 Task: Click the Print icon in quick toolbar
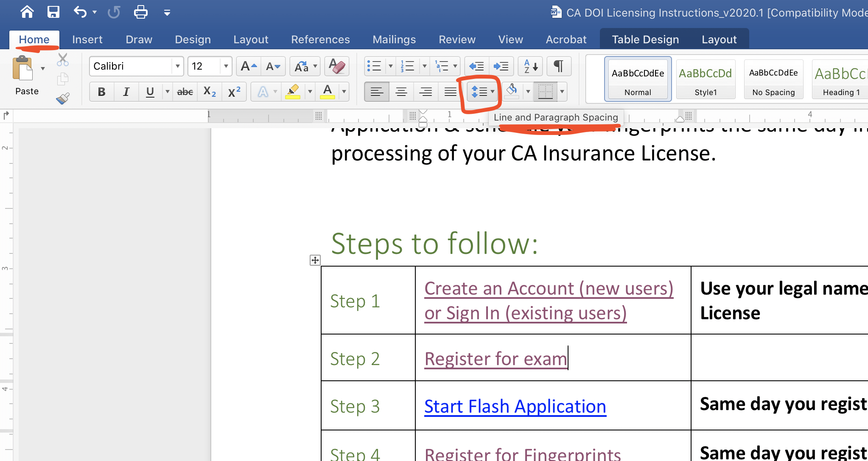click(x=140, y=12)
